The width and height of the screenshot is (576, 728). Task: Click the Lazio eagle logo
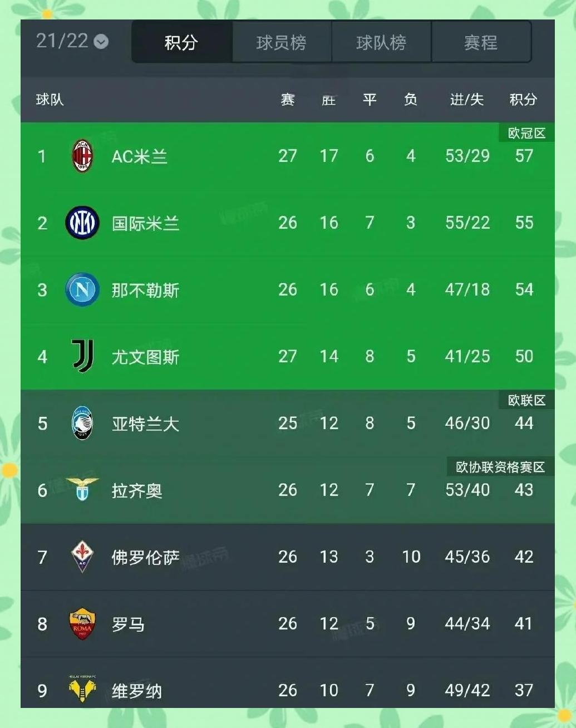[x=82, y=489]
